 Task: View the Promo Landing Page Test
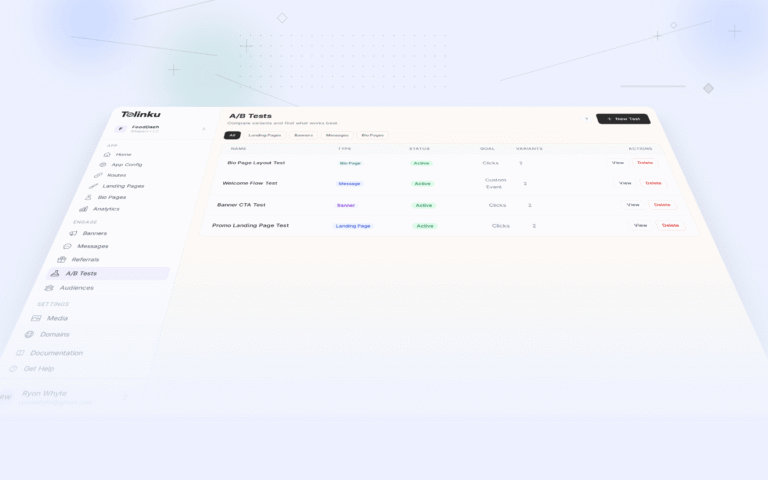pyautogui.click(x=640, y=225)
